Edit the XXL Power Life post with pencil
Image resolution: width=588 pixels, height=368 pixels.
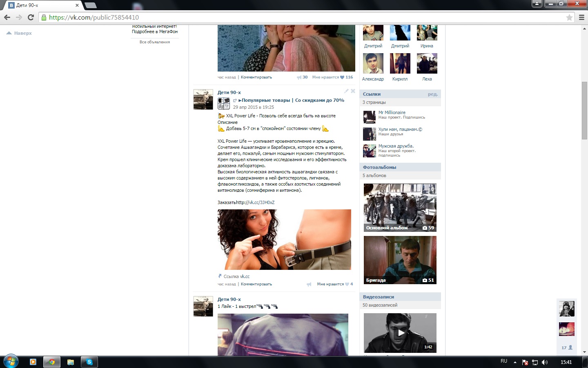pyautogui.click(x=346, y=91)
